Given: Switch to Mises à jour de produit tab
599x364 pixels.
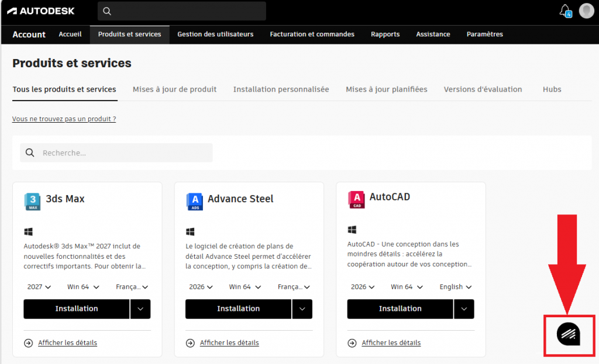Looking at the screenshot, I should tap(174, 89).
